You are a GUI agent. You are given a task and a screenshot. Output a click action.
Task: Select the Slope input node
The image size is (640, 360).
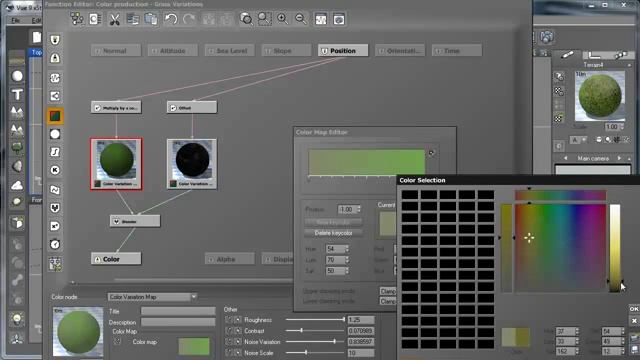286,51
